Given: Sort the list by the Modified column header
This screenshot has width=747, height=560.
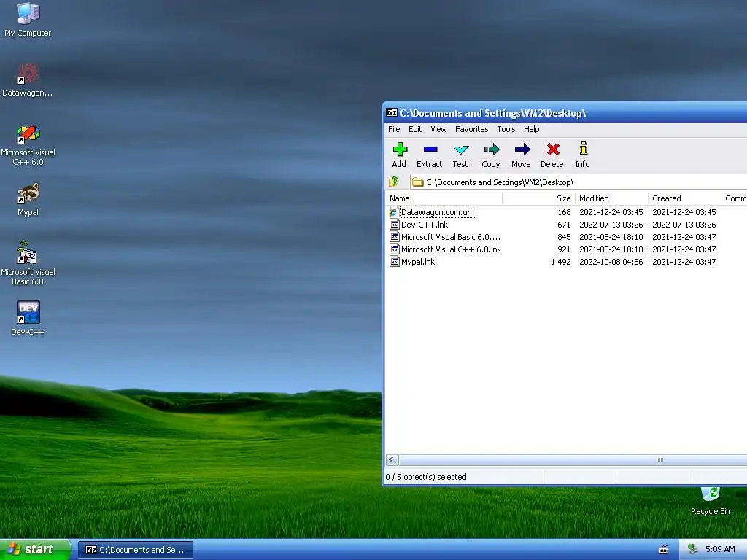Looking at the screenshot, I should (612, 198).
